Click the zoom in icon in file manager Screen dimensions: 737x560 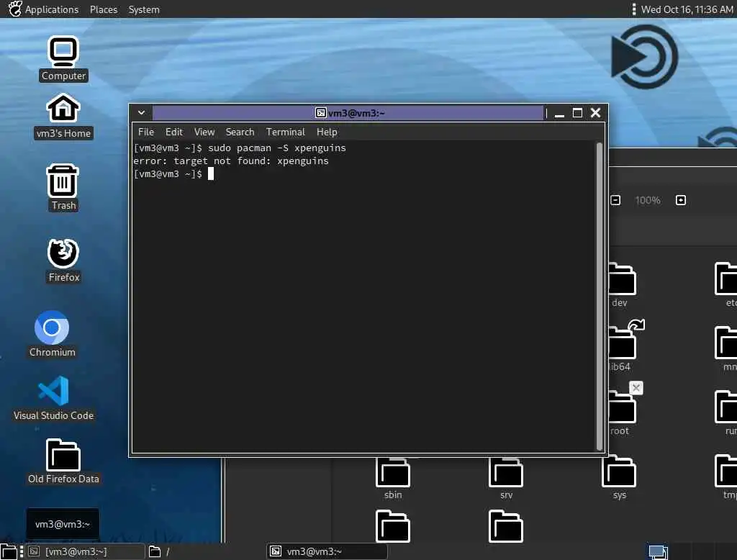pyautogui.click(x=681, y=200)
